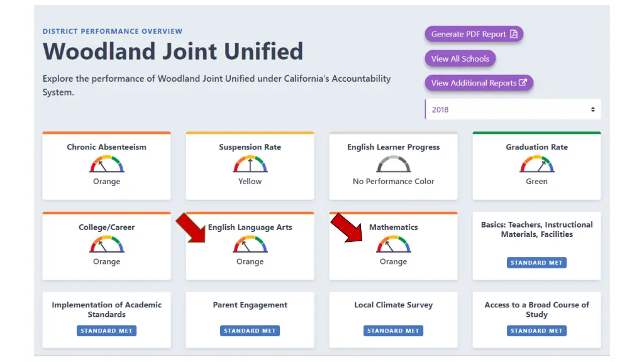The image size is (644, 362).
Task: Open the Local Climate Survey title
Action: click(x=394, y=305)
